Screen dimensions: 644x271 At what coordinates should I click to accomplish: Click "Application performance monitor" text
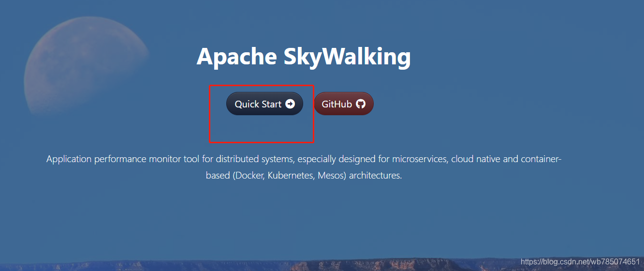(113, 159)
